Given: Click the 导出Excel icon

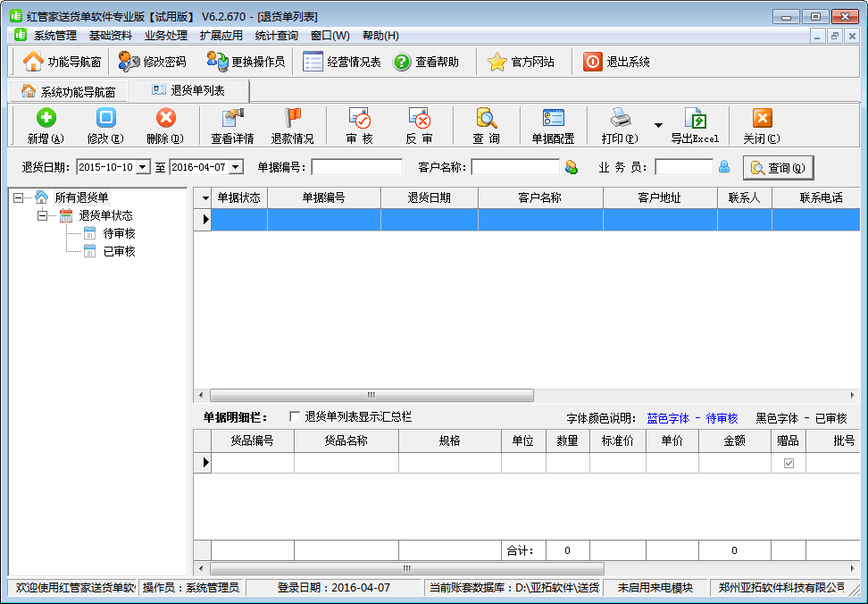Looking at the screenshot, I should 695,117.
